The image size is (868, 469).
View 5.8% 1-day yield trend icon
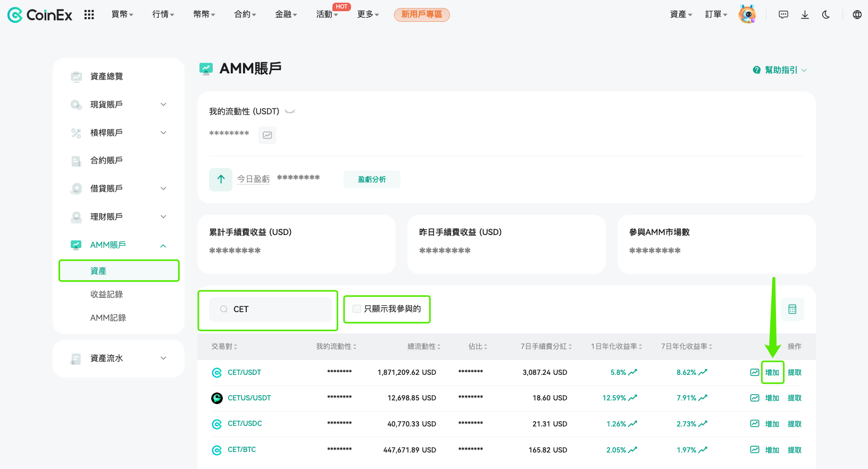[x=633, y=372]
